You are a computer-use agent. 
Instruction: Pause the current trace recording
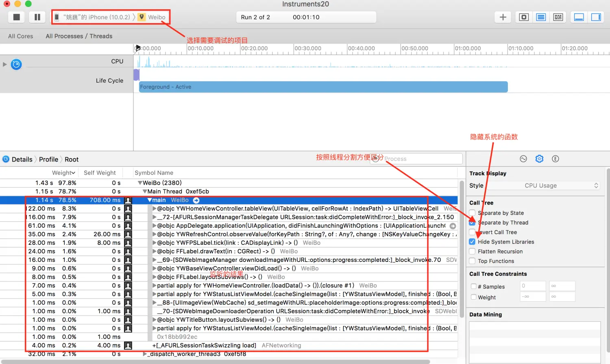(37, 17)
